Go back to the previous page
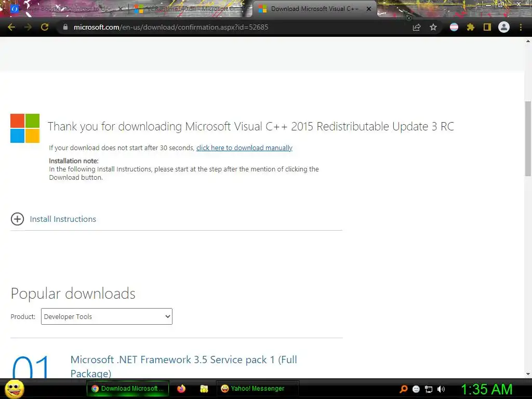Viewport: 532px width, 399px height. (x=11, y=27)
